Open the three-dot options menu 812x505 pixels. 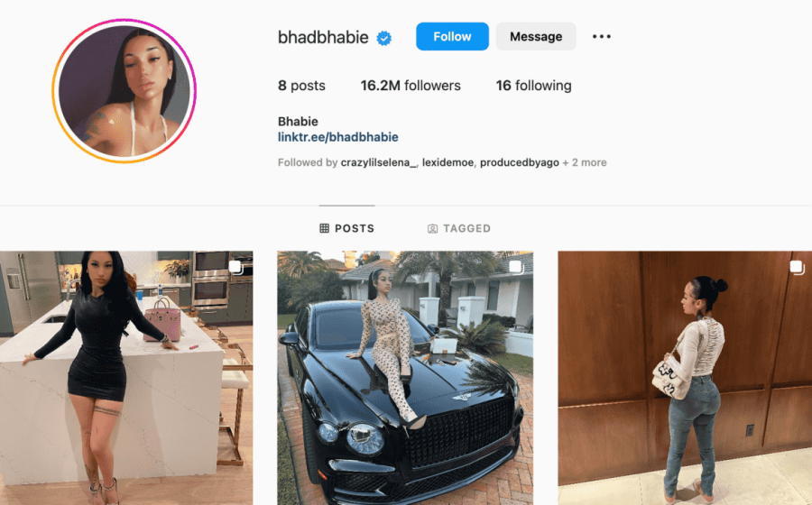click(x=601, y=36)
